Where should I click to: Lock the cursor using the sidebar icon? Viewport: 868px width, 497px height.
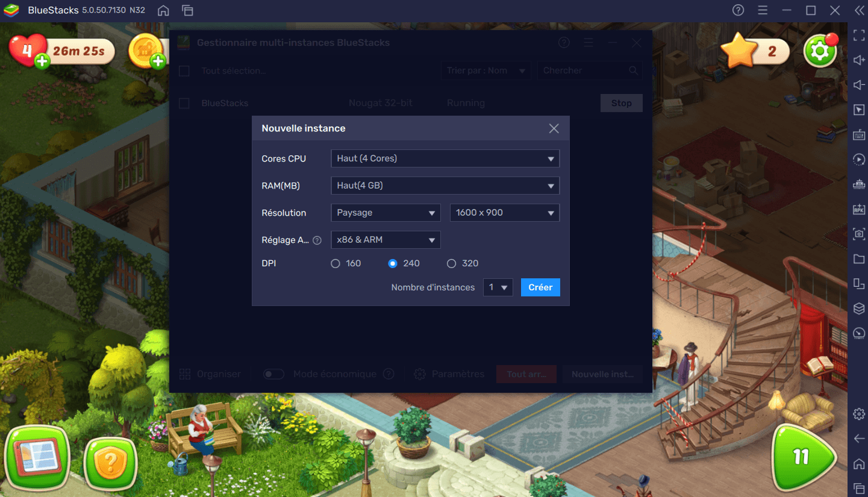(859, 110)
